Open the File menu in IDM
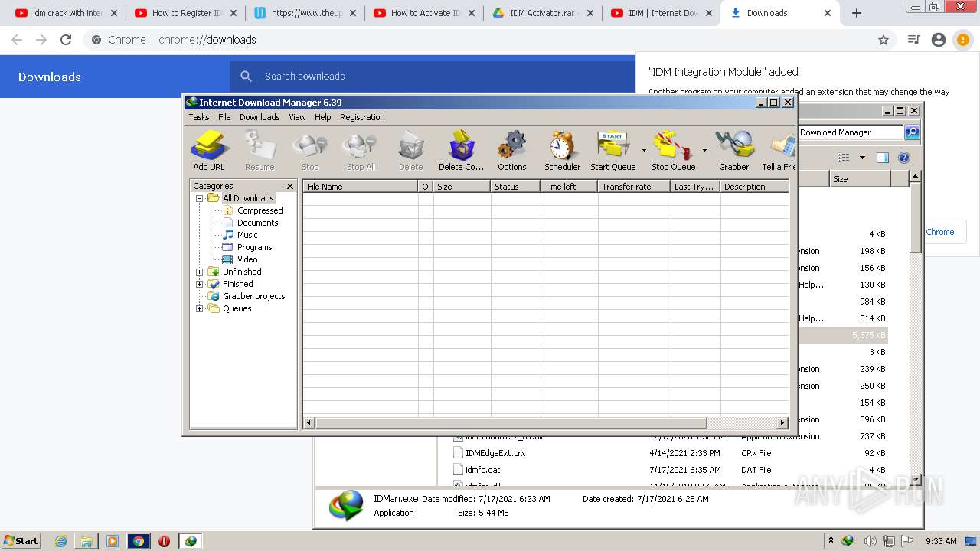The width and height of the screenshot is (980, 551). (x=224, y=117)
